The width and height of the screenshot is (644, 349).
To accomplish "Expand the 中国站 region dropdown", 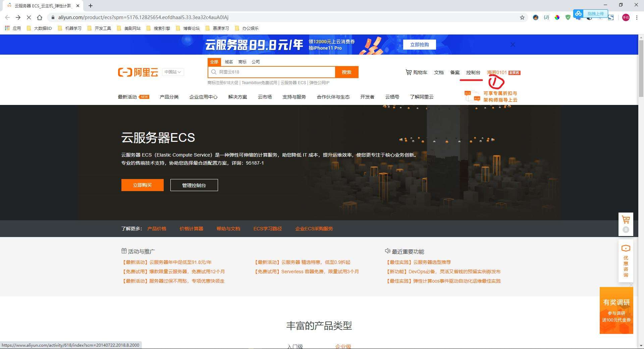I will coord(173,72).
